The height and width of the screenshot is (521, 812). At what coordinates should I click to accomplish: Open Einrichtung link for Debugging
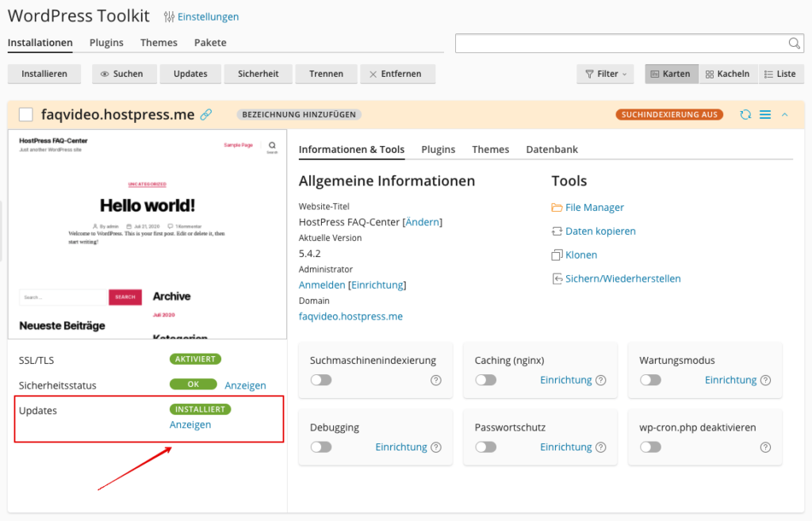pyautogui.click(x=400, y=447)
